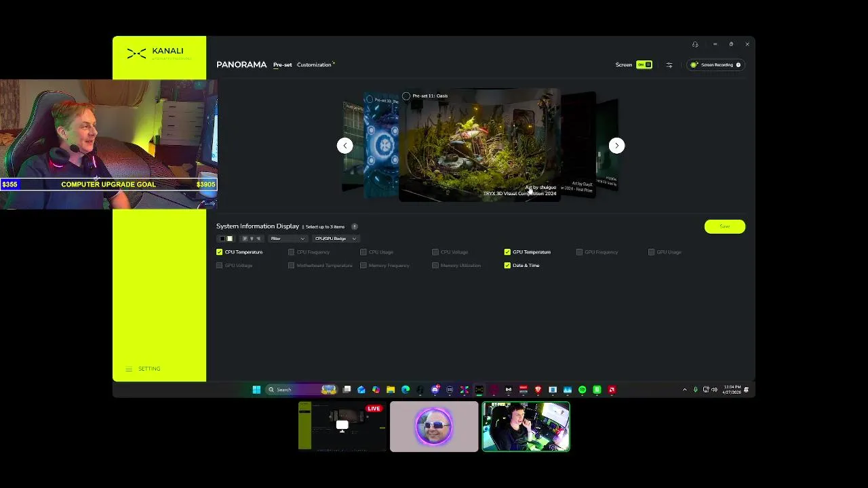
Task: Toggle the Screen ON switch
Action: (644, 65)
